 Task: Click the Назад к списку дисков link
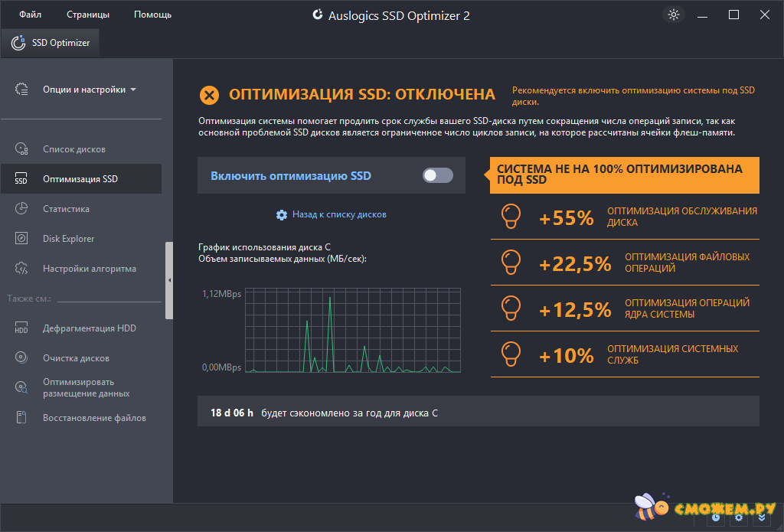click(x=338, y=215)
